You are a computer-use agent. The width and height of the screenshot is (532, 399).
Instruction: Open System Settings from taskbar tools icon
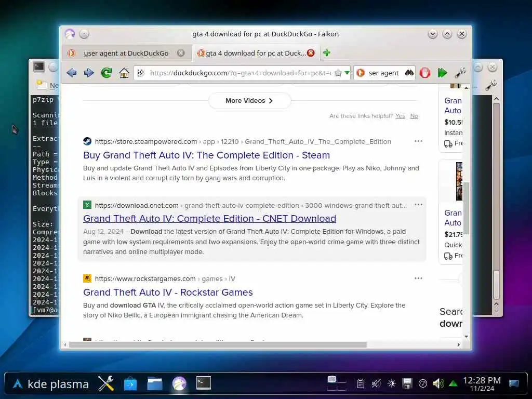click(106, 384)
